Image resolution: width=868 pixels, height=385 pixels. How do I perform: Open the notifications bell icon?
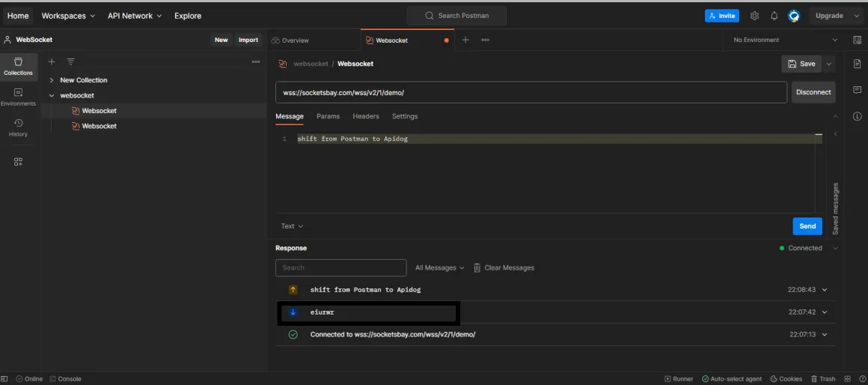tap(774, 16)
